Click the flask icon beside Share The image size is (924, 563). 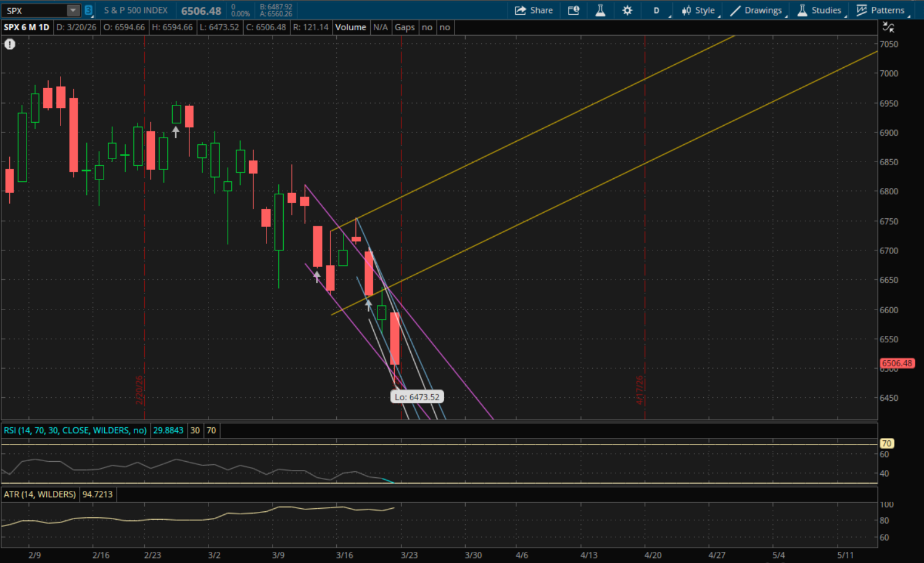pyautogui.click(x=600, y=10)
